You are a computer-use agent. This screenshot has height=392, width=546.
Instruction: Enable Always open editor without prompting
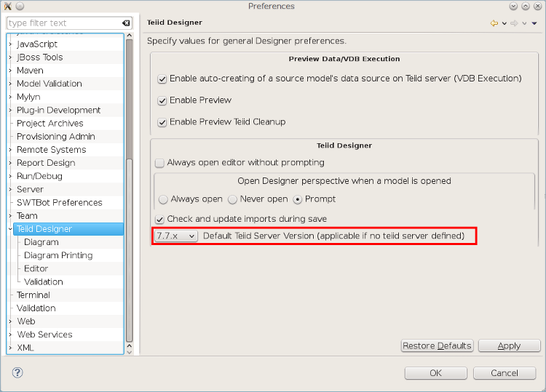(x=159, y=163)
